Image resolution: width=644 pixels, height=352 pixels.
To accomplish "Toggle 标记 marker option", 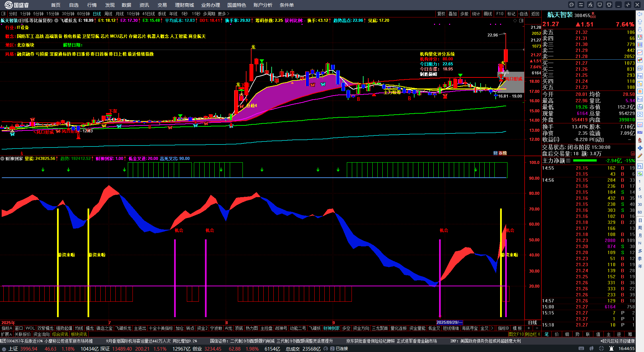I will click(511, 14).
